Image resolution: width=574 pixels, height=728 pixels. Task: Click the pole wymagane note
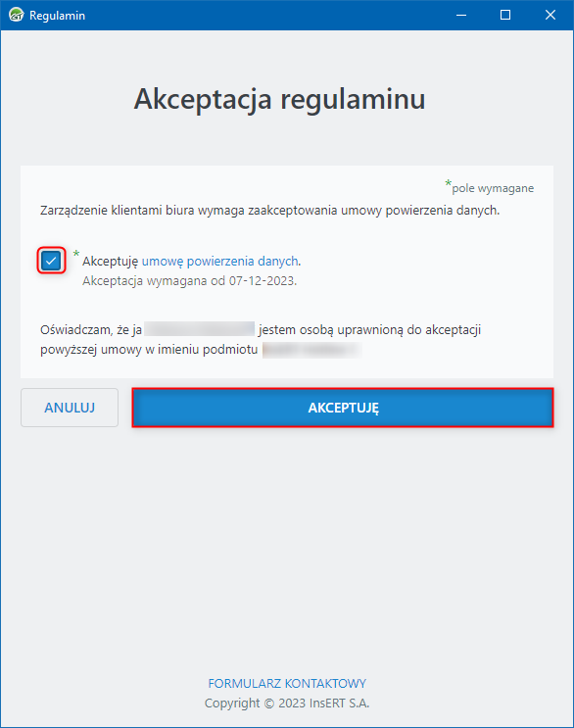point(493,188)
